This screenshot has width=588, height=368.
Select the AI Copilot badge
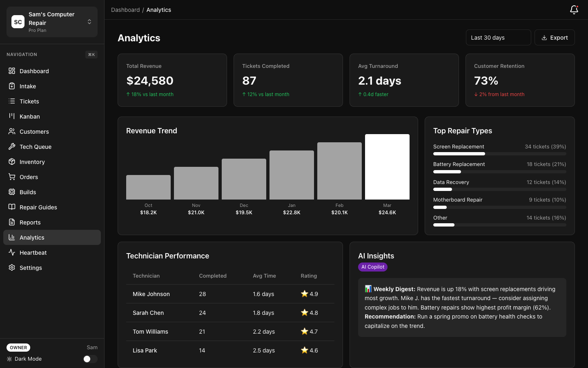click(372, 267)
